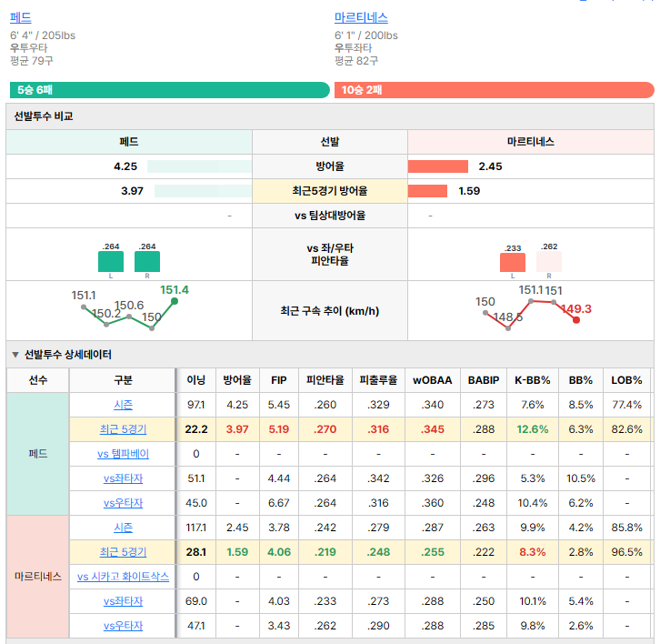Open 마르티네스's vs우타자 link
The height and width of the screenshot is (644, 660).
pos(123,626)
